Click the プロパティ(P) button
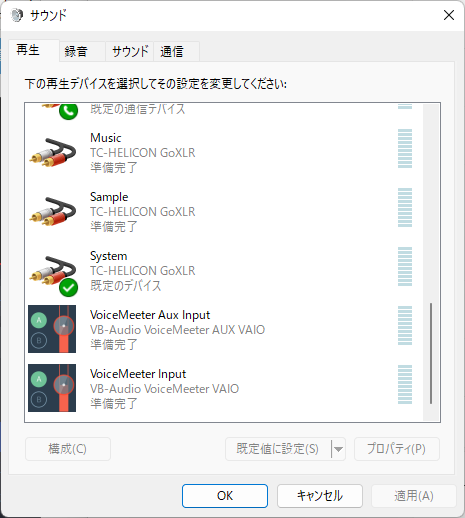Screen dimensions: 465x518 (x=397, y=449)
